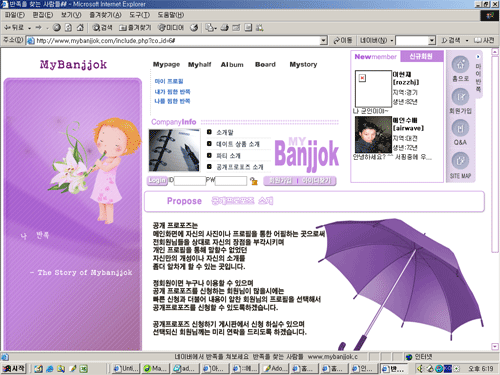Screen dimensions: 500x375
Task: Open the Mypage navigation menu
Action: pos(166,64)
